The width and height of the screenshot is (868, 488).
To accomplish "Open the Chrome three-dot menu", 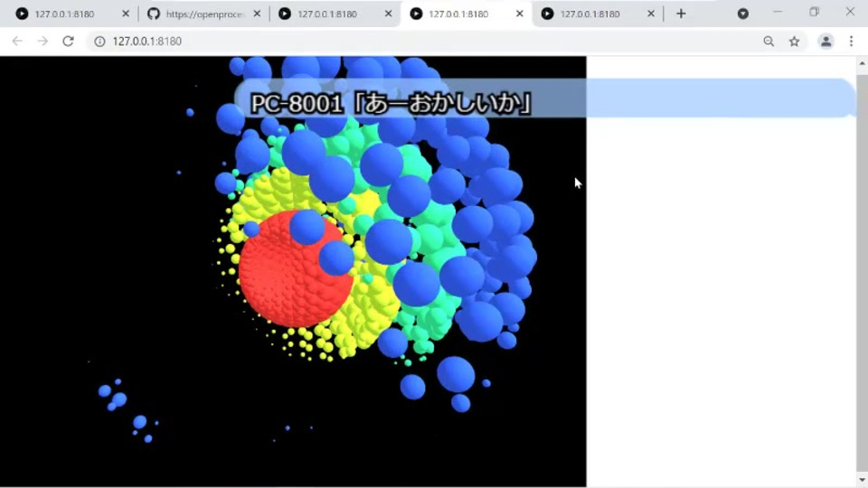I will (852, 42).
